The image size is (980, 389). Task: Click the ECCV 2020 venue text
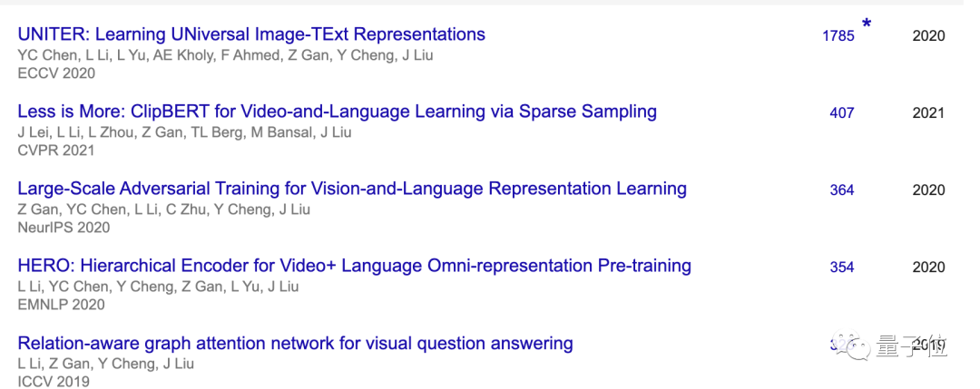[x=56, y=73]
